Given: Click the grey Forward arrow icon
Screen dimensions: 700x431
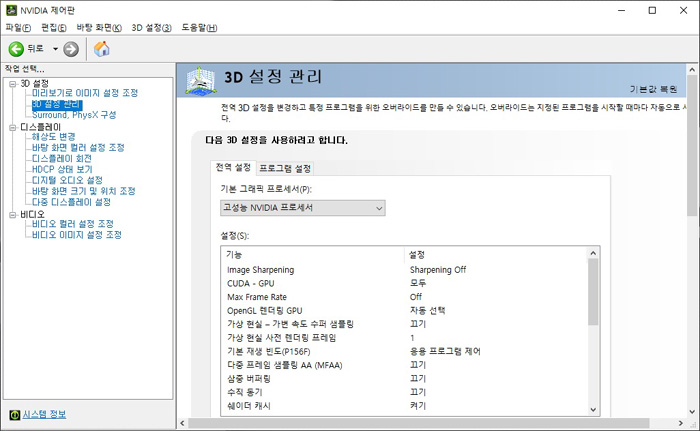Looking at the screenshot, I should coord(71,49).
